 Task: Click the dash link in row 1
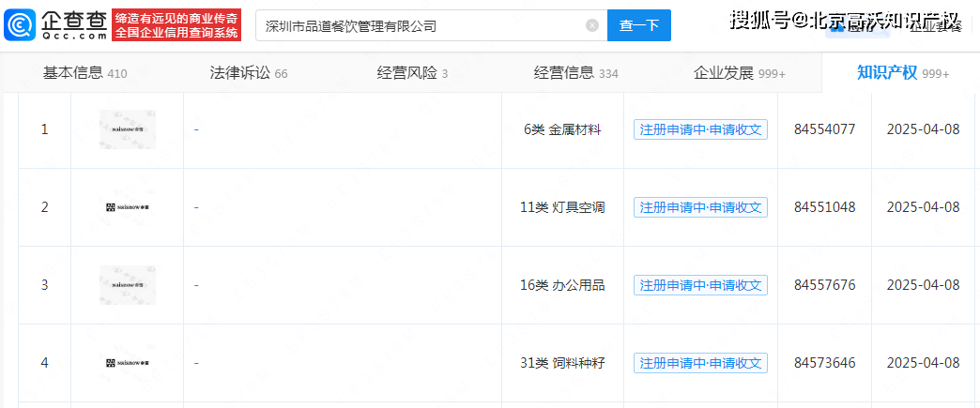[196, 129]
